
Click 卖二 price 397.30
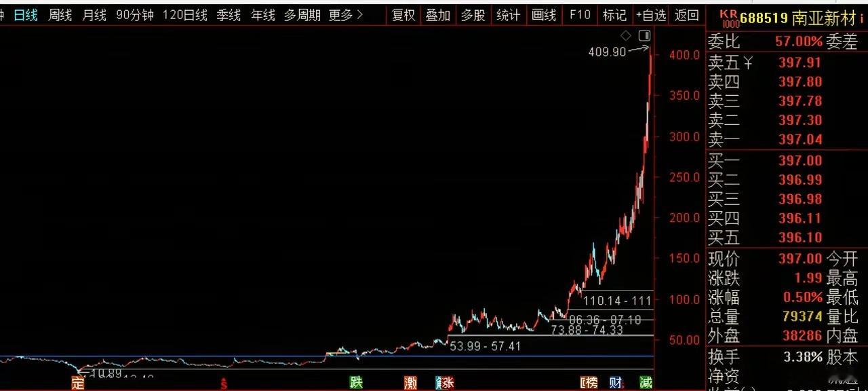point(800,120)
